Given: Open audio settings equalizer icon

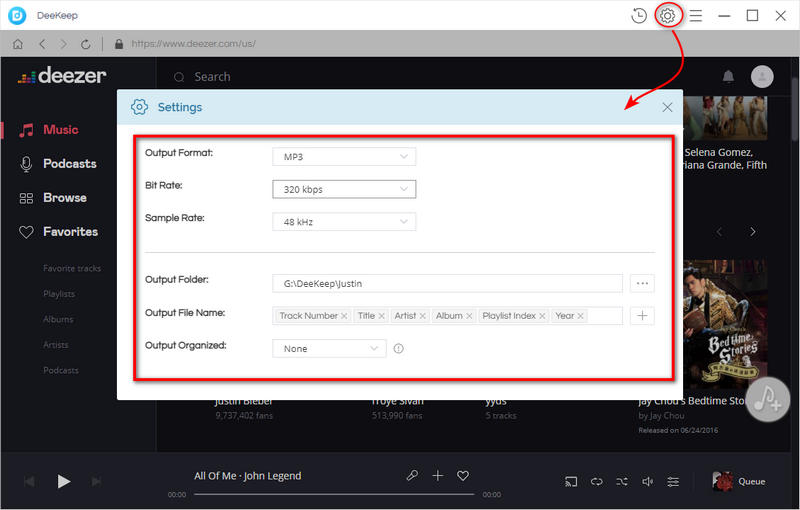Looking at the screenshot, I should tap(673, 481).
